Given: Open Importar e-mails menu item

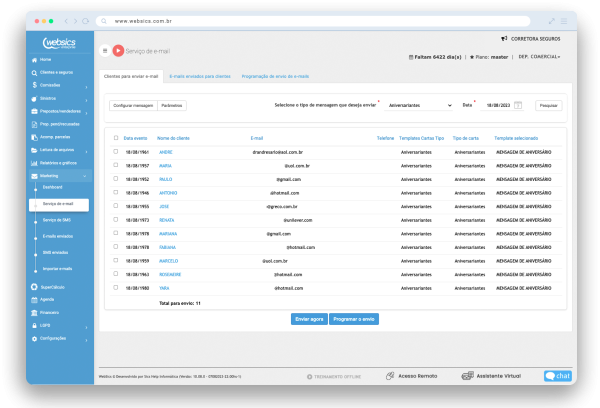Looking at the screenshot, I should (57, 269).
